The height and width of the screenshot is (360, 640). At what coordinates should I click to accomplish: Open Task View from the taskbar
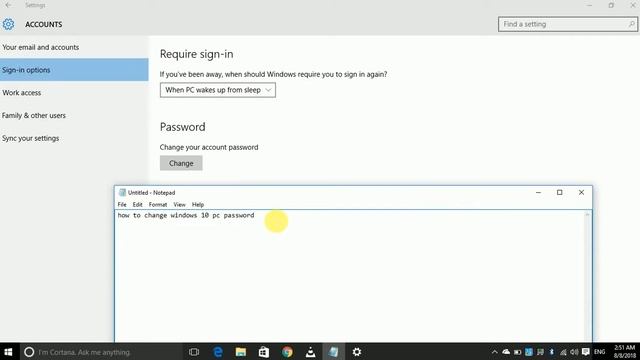pos(194,352)
